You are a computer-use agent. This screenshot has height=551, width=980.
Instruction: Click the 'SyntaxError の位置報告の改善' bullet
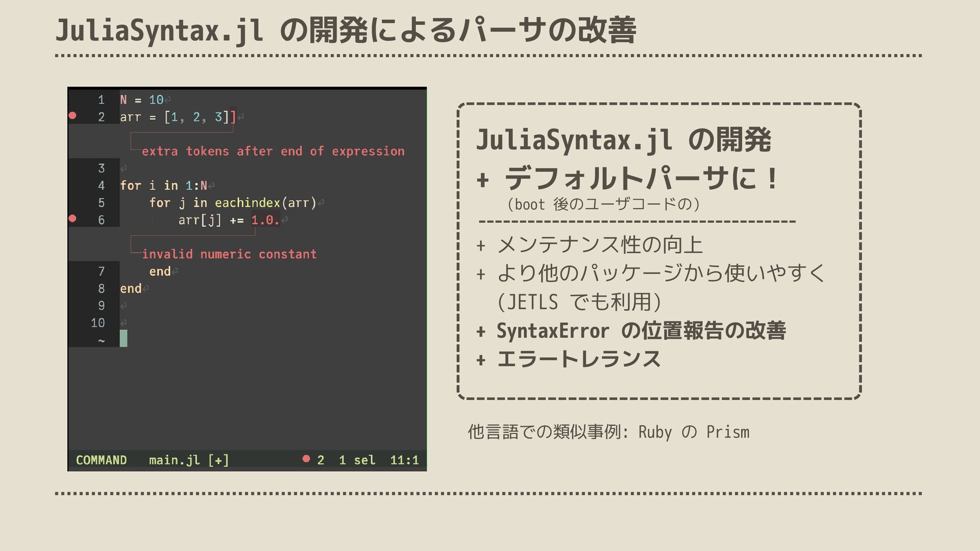tap(641, 331)
